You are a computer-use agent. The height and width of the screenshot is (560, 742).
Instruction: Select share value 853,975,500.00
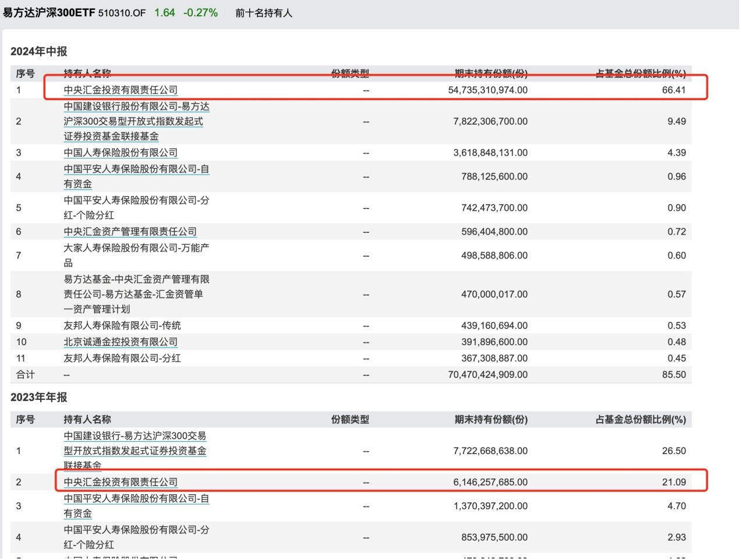(494, 538)
